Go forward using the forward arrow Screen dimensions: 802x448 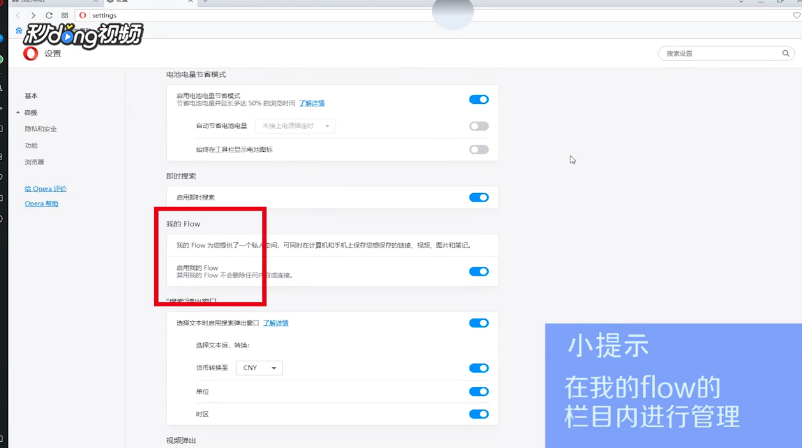point(33,15)
